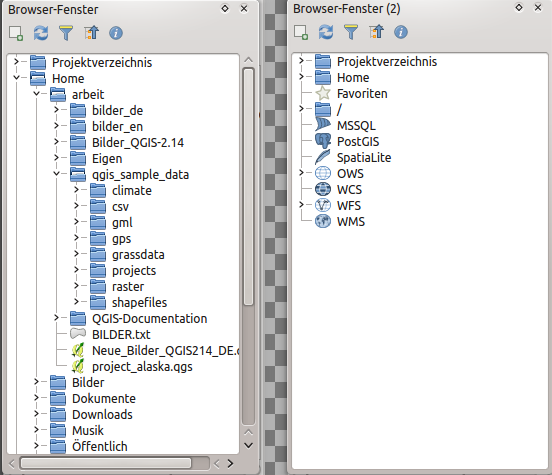The height and width of the screenshot is (475, 552).
Task: Select the WCS globe icon
Action: click(323, 189)
